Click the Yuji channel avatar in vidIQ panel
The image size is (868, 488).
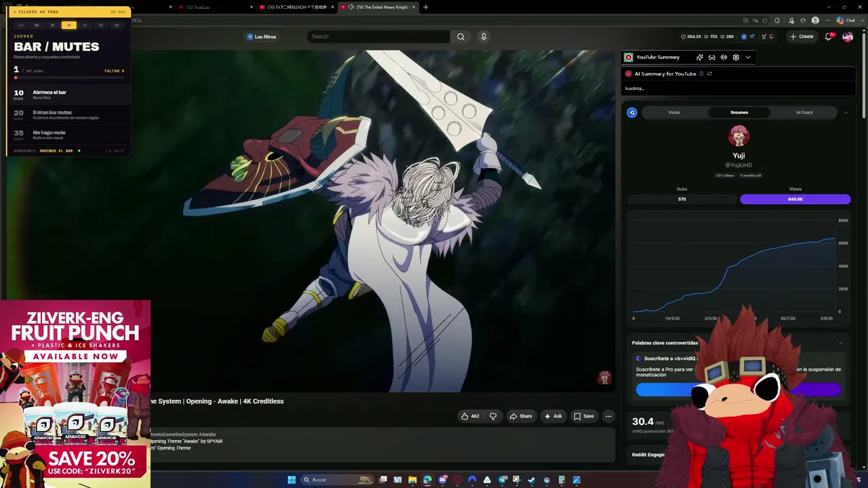[x=738, y=136]
